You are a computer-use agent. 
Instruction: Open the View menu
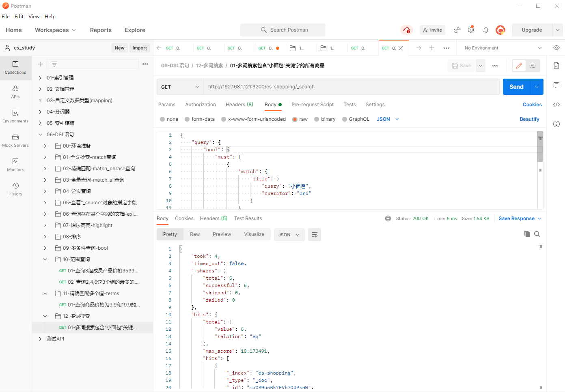point(34,17)
